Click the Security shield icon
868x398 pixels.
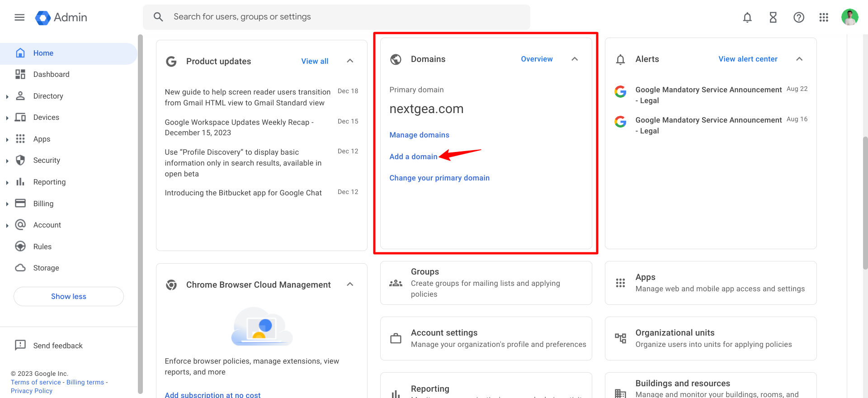20,160
